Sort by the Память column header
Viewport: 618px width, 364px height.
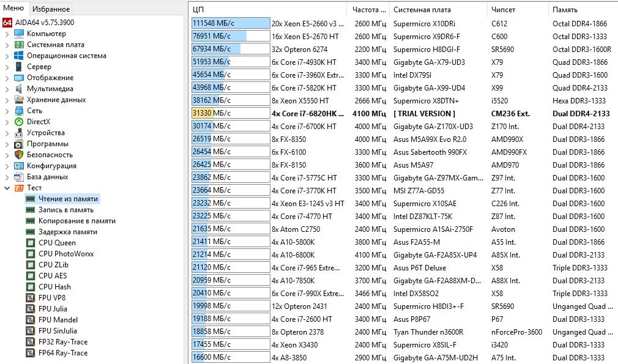pos(583,10)
